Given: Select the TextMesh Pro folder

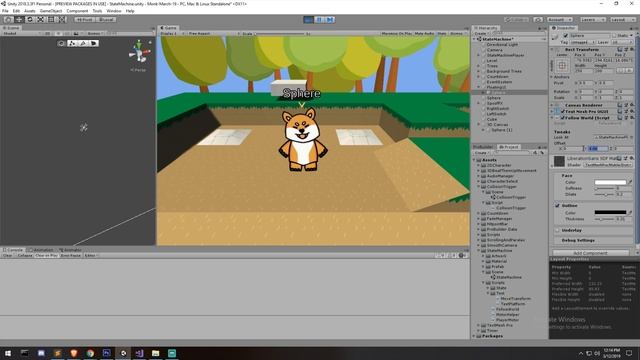Looking at the screenshot, I should click(x=499, y=325).
